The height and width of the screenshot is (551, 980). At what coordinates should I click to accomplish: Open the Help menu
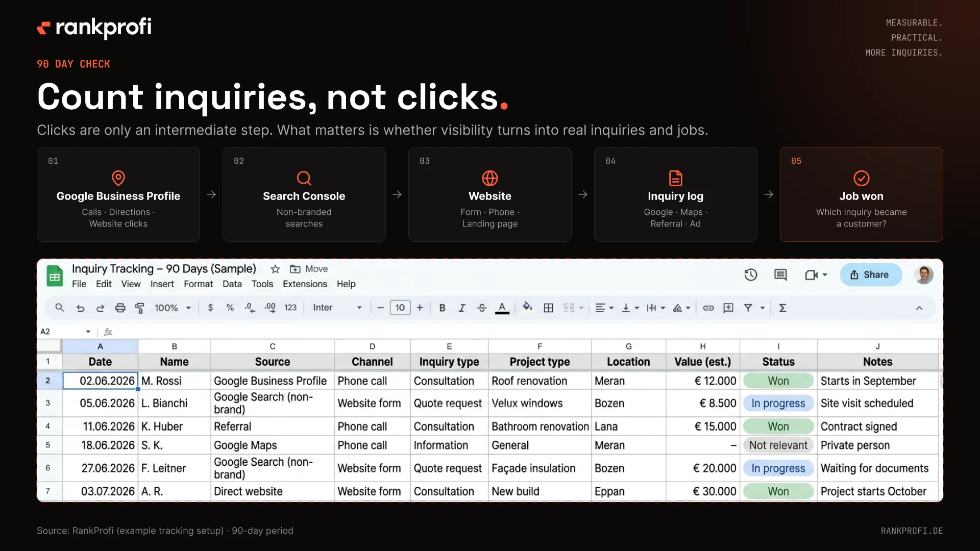(346, 284)
